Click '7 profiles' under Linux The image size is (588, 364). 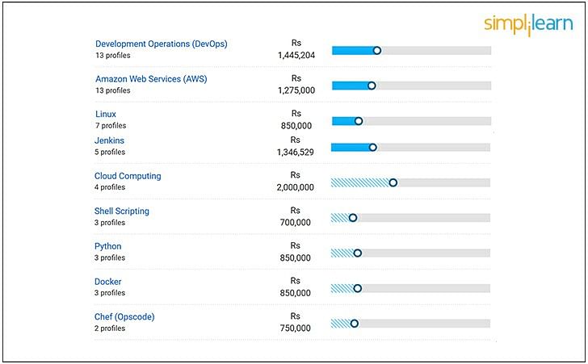[111, 126]
